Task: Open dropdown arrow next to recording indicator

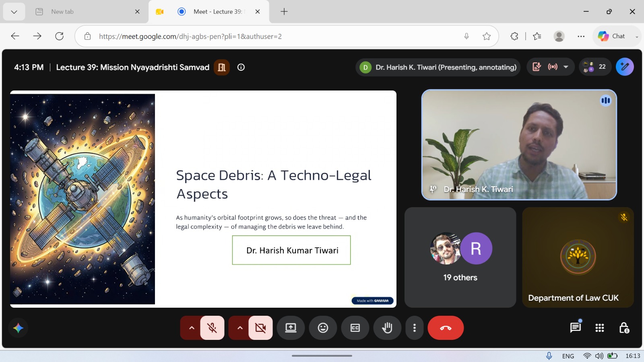Action: tap(566, 67)
